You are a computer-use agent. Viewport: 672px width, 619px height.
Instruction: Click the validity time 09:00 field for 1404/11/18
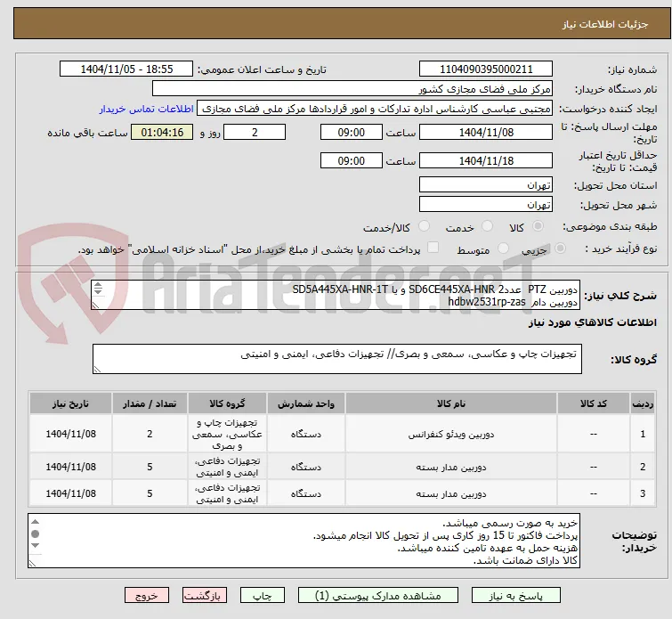coord(351,161)
